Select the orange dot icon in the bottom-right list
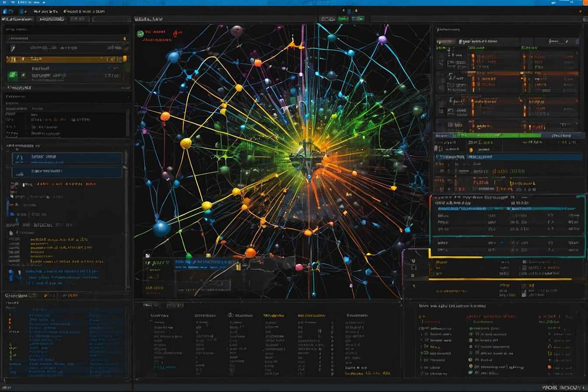Image resolution: width=588 pixels, height=392 pixels. coord(549,367)
